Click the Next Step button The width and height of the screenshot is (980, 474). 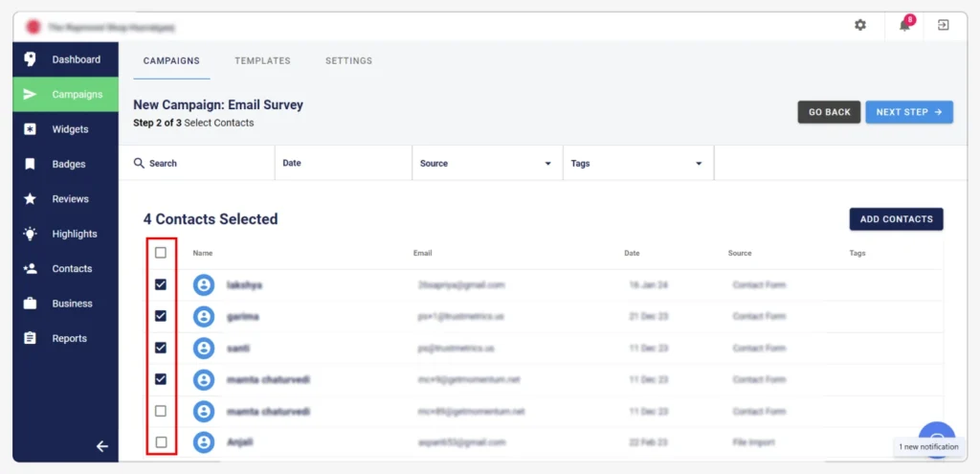pos(908,112)
